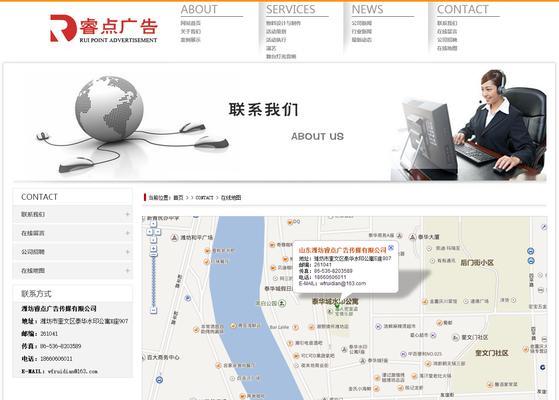Click the 后门街小区 label on map
Image resolution: width=559 pixels, height=400 pixels.
tap(477, 262)
